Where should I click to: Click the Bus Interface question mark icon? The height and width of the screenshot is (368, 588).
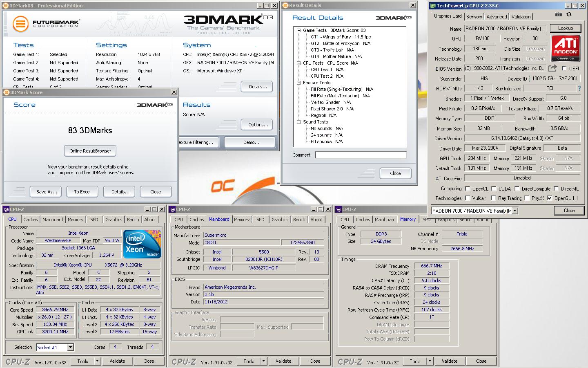[x=579, y=88]
